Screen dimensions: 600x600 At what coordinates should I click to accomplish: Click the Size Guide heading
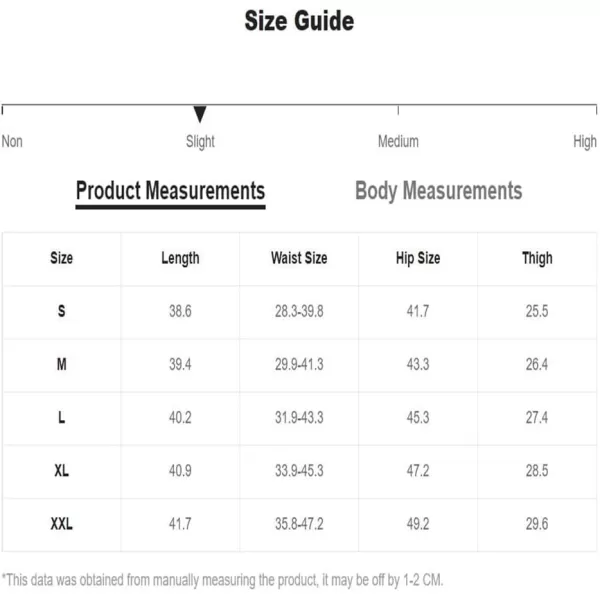coord(299,21)
